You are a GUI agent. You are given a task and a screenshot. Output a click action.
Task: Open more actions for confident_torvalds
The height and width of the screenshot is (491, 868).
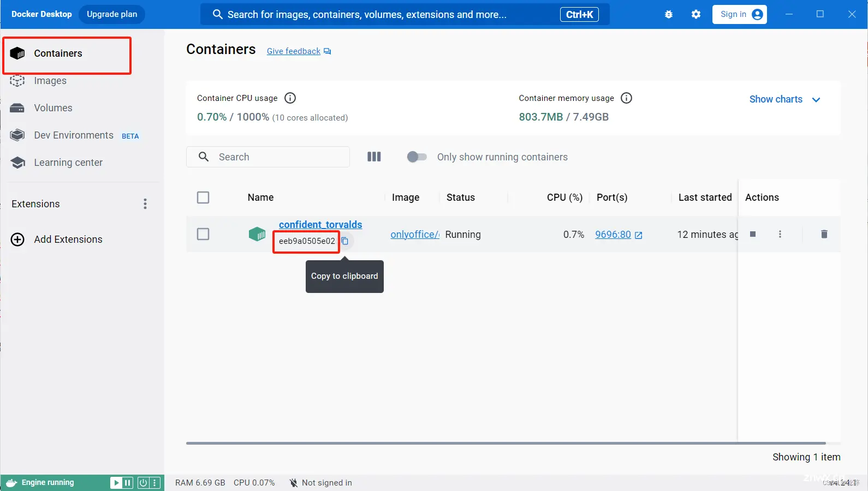tap(780, 234)
